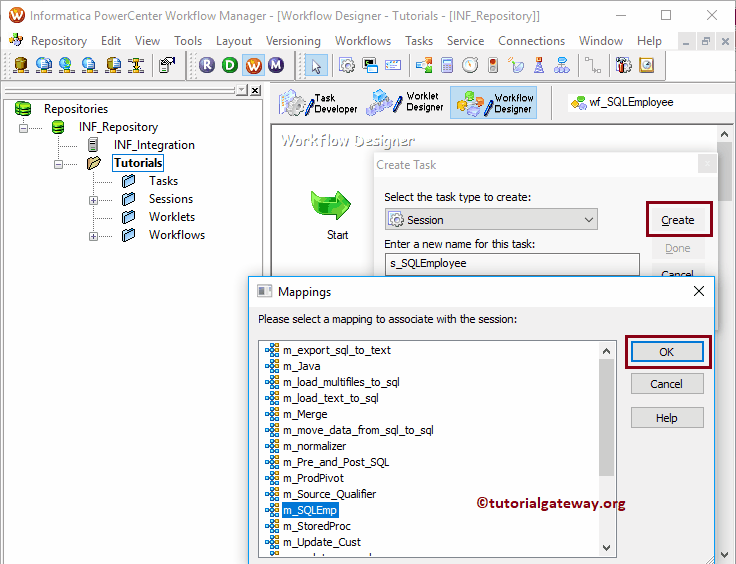Open the Workflows menu

(363, 41)
